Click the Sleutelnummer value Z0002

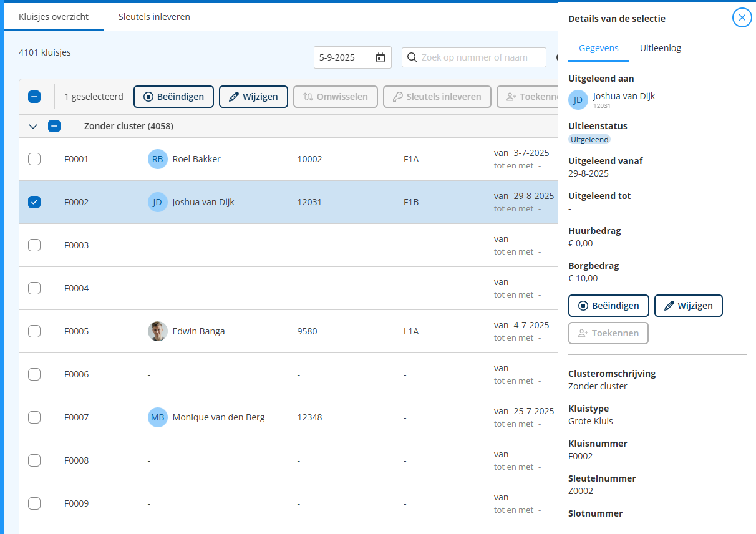[581, 491]
